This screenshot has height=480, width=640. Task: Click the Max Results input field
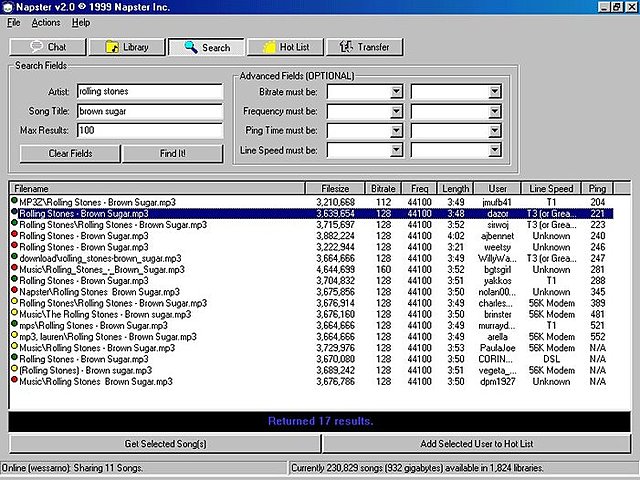click(150, 131)
